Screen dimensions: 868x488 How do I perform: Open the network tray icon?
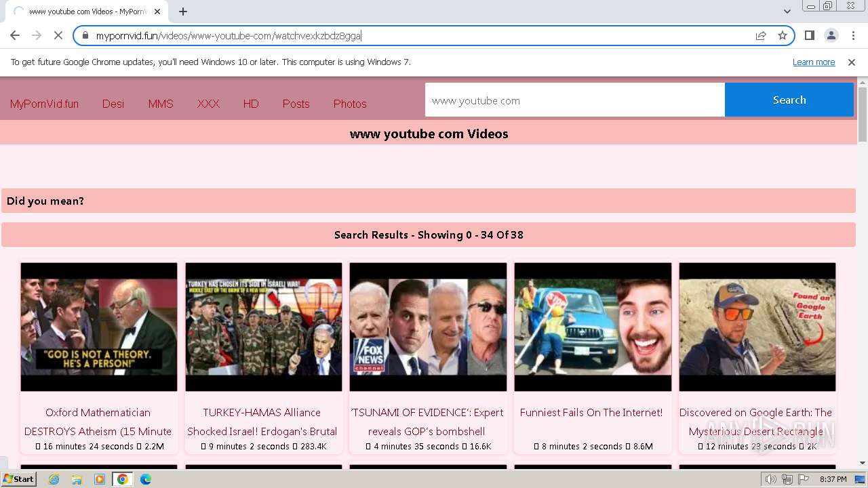pos(787,479)
